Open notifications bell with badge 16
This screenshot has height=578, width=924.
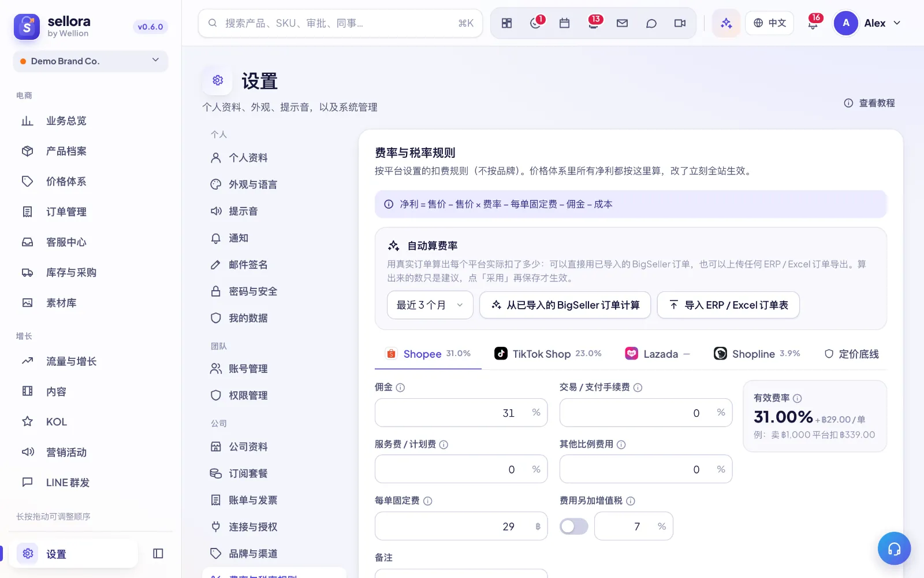(x=813, y=23)
